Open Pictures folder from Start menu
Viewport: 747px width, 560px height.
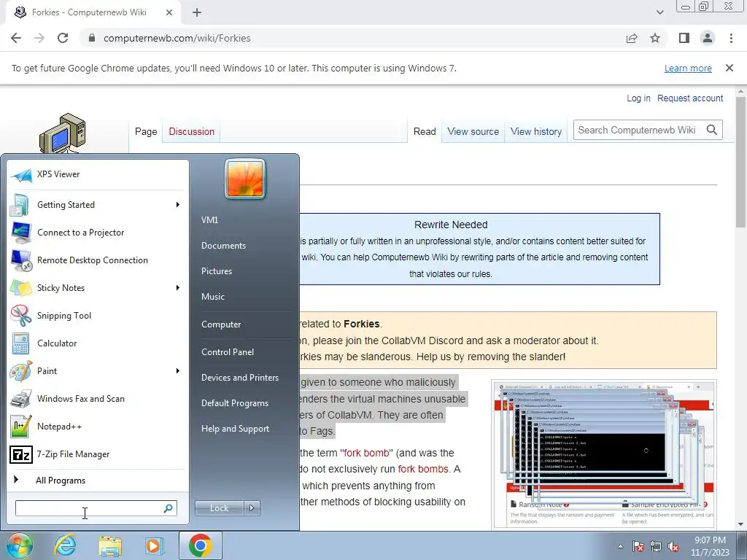[217, 271]
